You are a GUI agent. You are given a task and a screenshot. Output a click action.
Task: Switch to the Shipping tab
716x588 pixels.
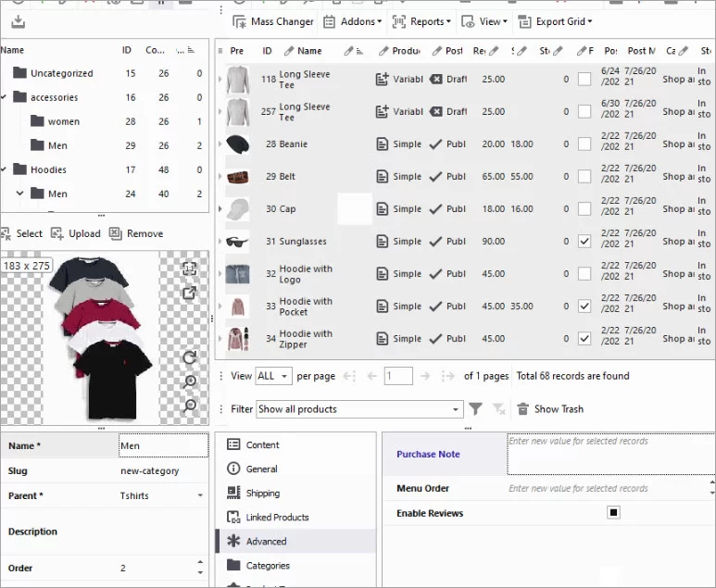coord(262,494)
